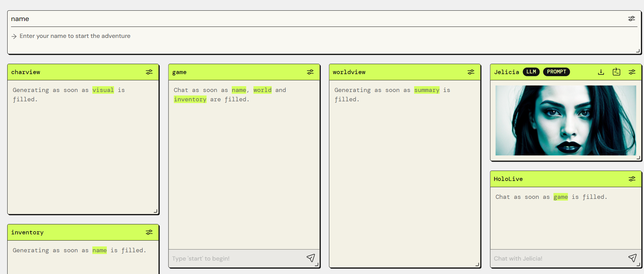Click the 'charview' panel title

(x=26, y=72)
